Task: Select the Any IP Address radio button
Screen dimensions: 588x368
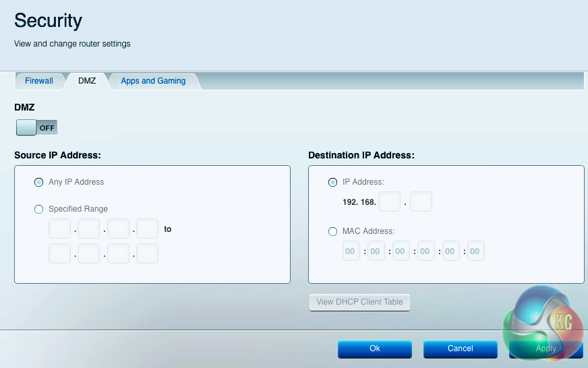Action: 38,183
